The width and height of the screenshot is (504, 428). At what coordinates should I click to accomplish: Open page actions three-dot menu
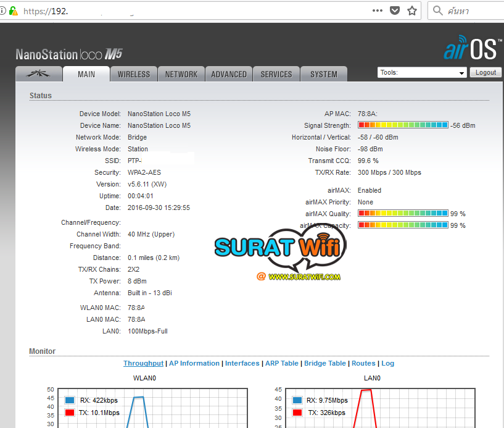click(378, 10)
